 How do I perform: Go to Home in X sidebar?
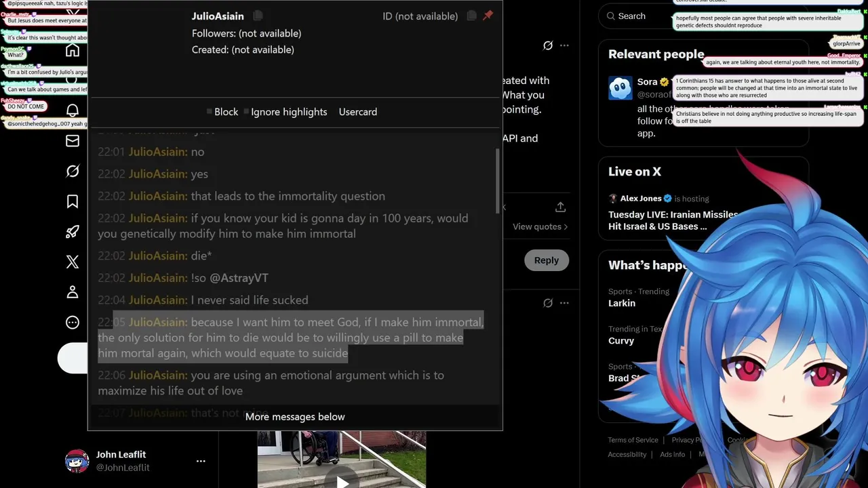coord(73,51)
